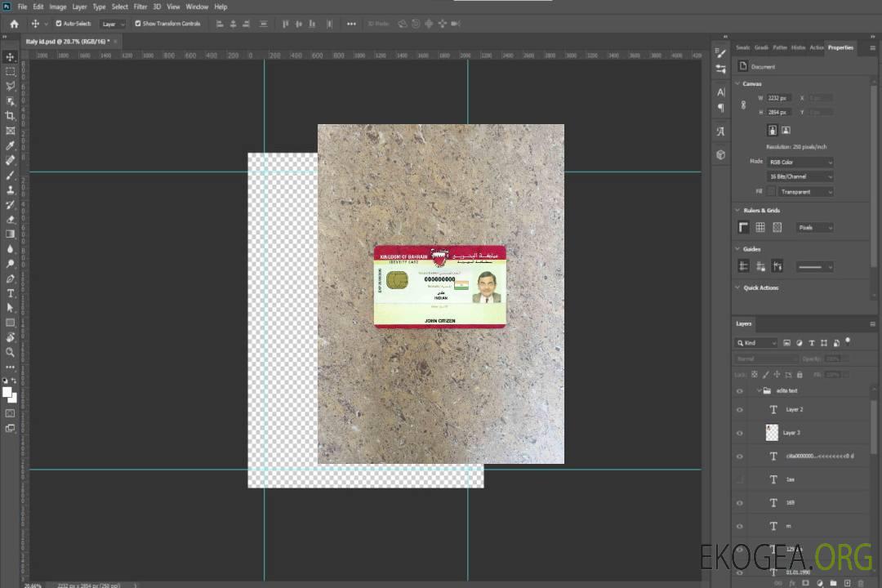Click the delete layer trash icon
Screen dimensions: 882x588
tap(861, 583)
